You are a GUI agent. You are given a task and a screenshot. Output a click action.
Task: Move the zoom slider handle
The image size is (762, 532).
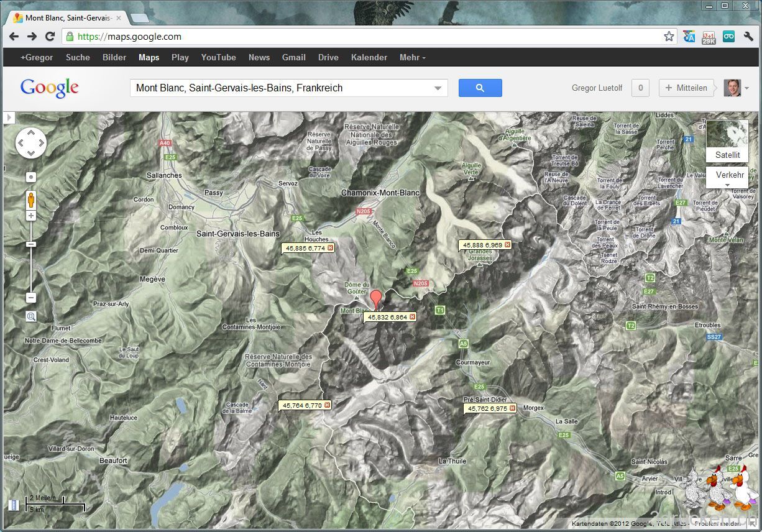coord(30,244)
